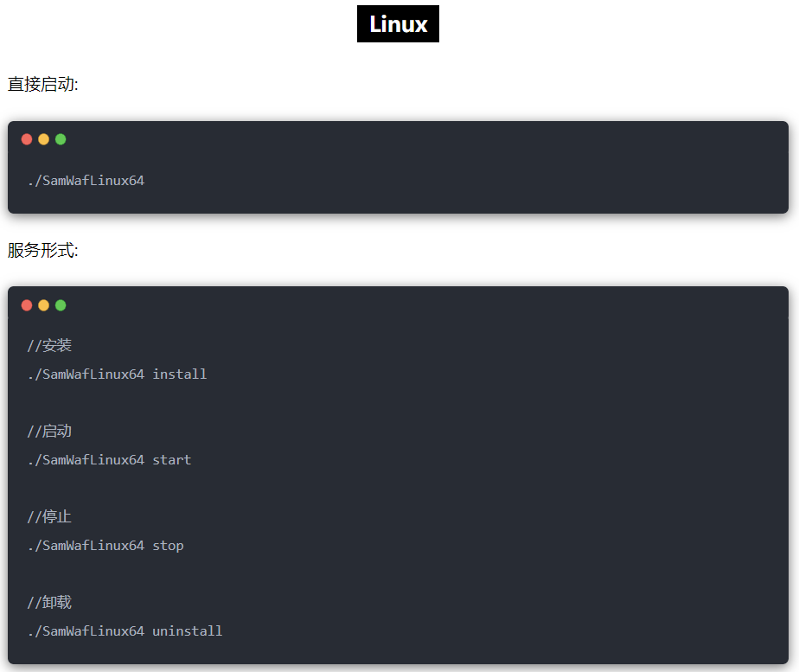Click the 直接启动 label text
Viewport: 799px width, 672px height.
point(43,84)
